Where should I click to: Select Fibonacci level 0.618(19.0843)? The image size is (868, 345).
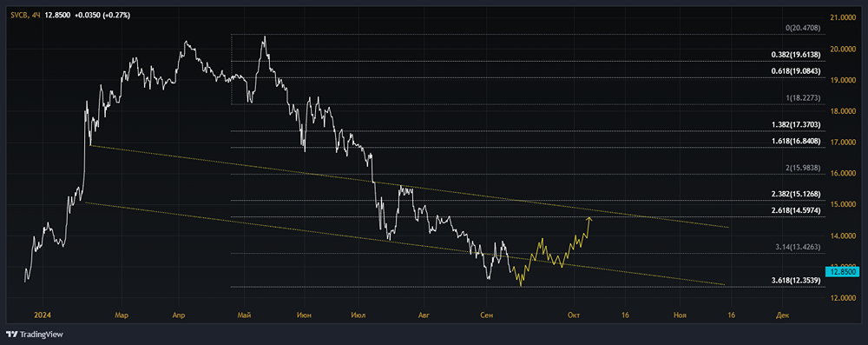tap(795, 71)
